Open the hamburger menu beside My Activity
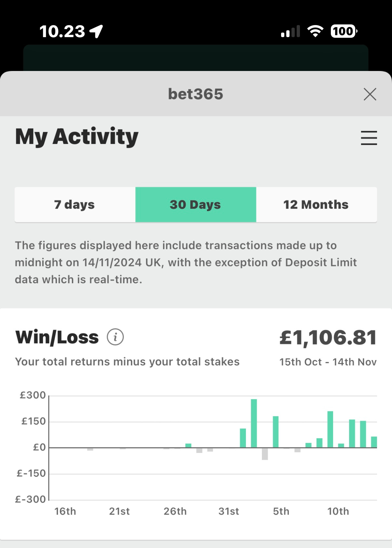 click(369, 138)
